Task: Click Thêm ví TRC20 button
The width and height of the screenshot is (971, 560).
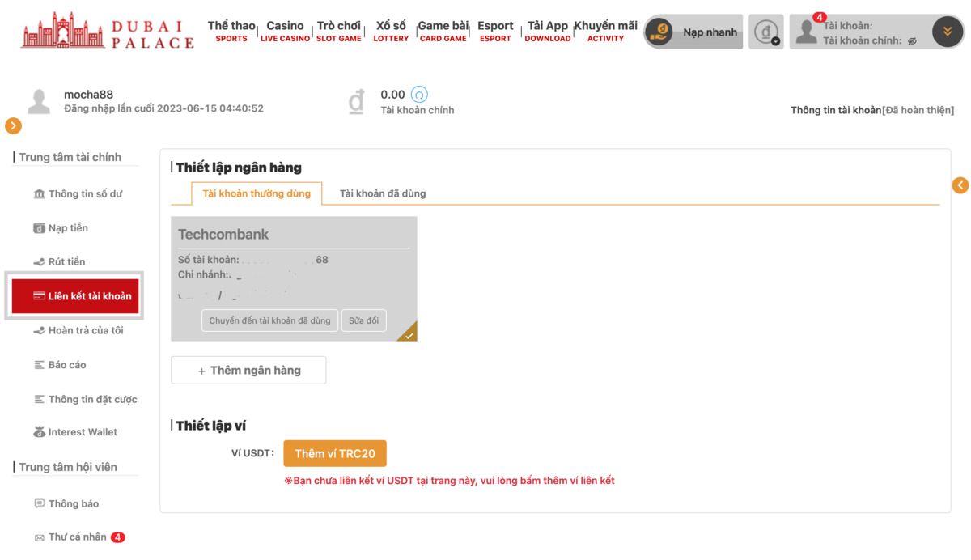Action: coord(335,454)
